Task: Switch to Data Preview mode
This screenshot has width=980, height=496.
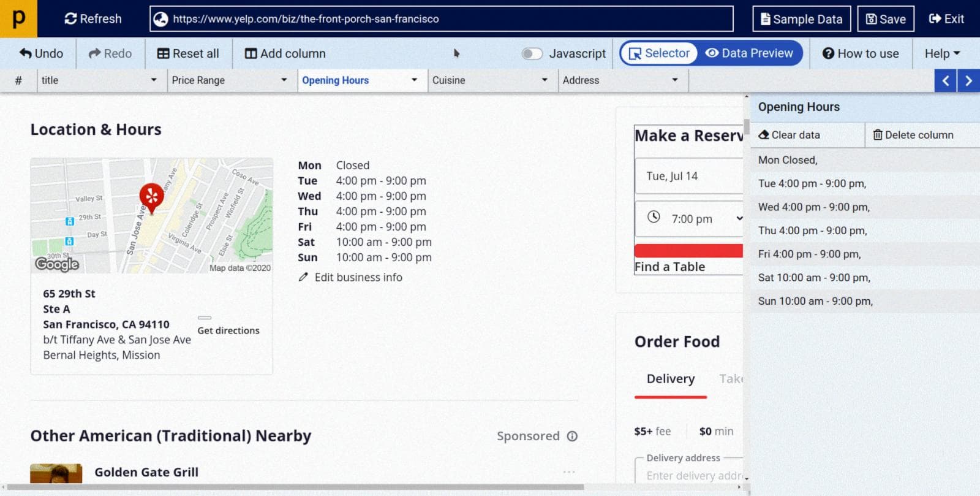Action: pyautogui.click(x=749, y=53)
